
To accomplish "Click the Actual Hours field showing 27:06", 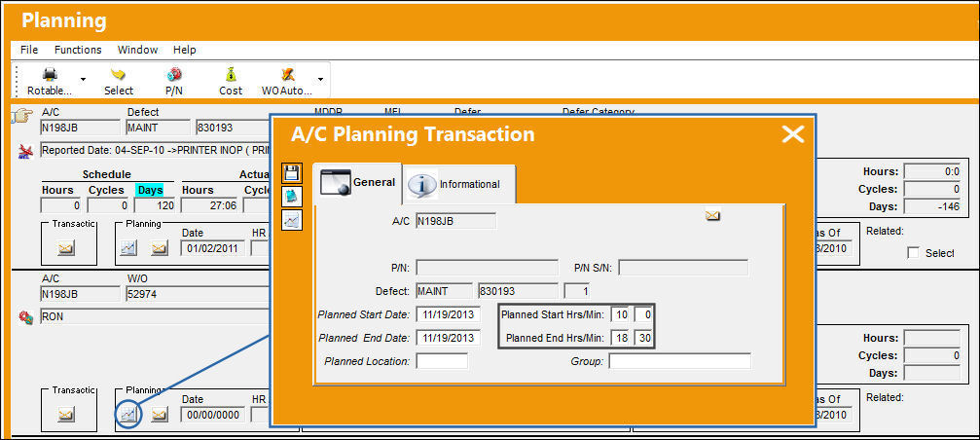I will (x=209, y=205).
